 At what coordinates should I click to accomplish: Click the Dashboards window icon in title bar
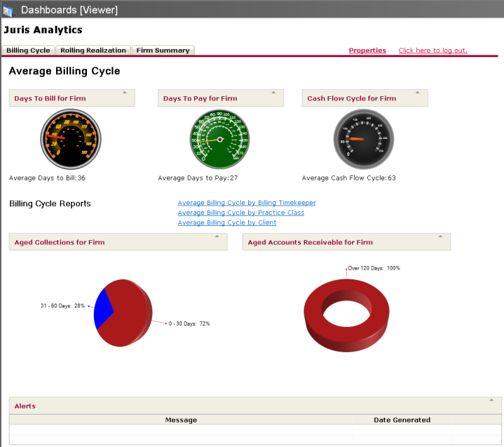(7, 10)
